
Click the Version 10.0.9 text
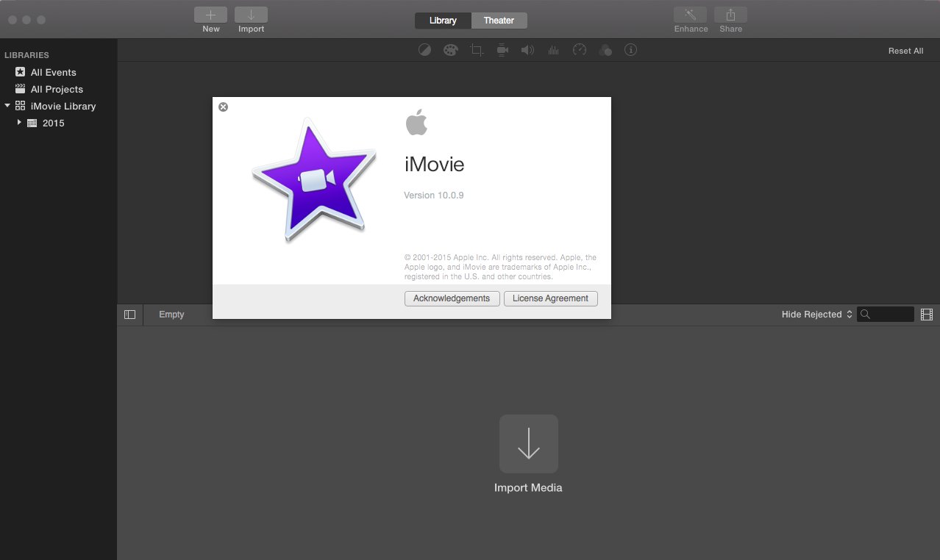click(x=434, y=195)
